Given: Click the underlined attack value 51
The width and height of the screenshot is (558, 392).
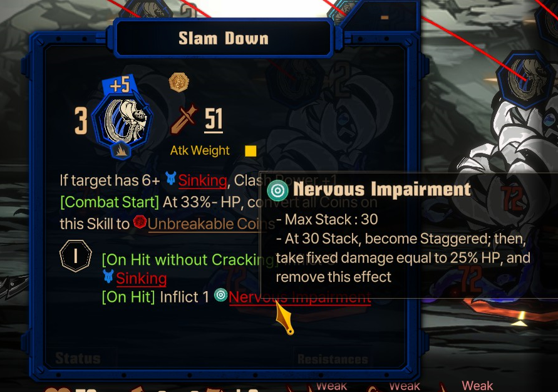Looking at the screenshot, I should (214, 120).
